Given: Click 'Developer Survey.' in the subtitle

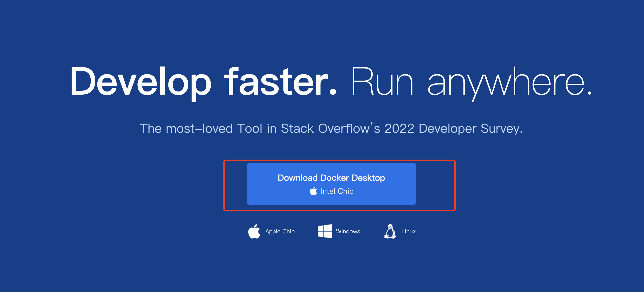Looking at the screenshot, I should click(x=470, y=128).
